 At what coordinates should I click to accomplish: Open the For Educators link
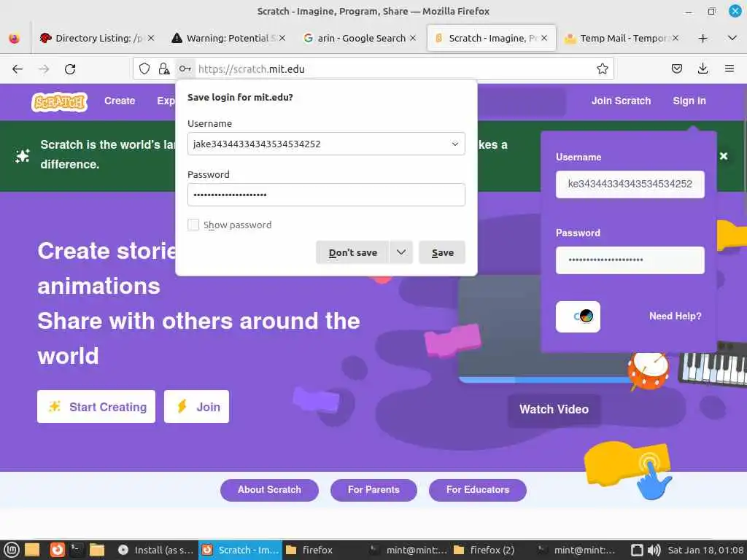tap(477, 489)
